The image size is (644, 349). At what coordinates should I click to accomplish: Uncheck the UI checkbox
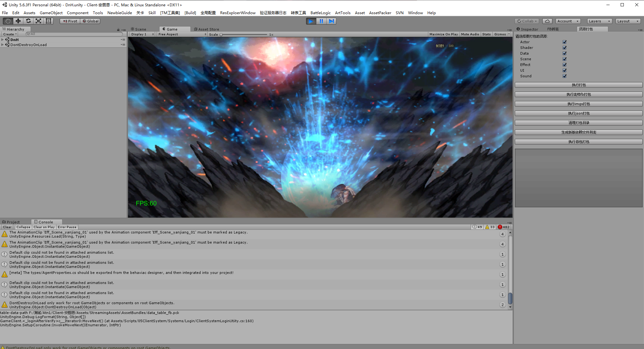(x=564, y=70)
